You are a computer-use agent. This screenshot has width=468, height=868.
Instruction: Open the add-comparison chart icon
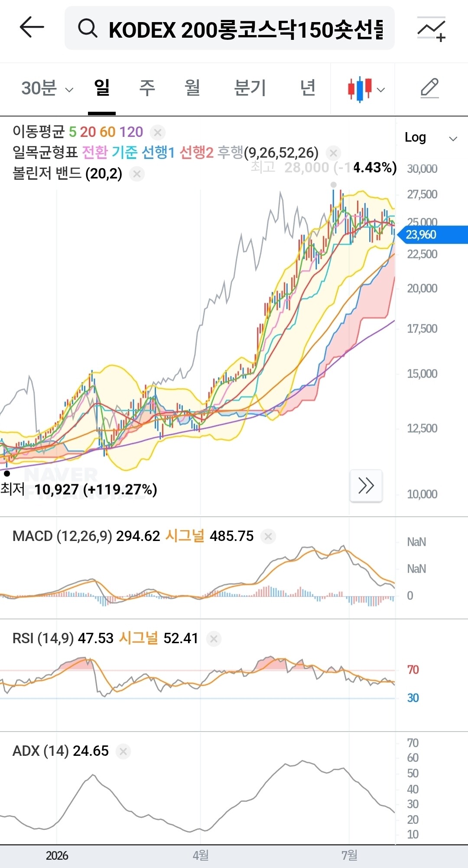[x=432, y=29]
